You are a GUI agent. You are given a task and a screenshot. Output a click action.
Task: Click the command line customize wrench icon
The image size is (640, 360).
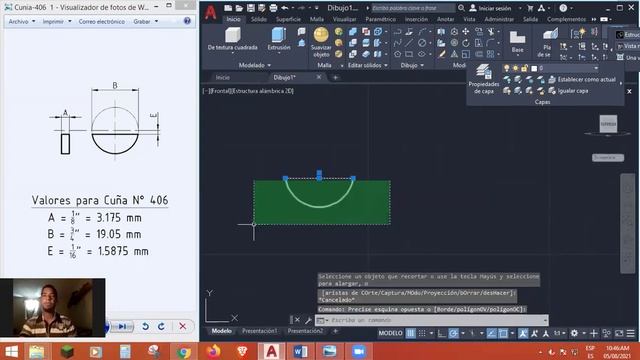[308, 320]
